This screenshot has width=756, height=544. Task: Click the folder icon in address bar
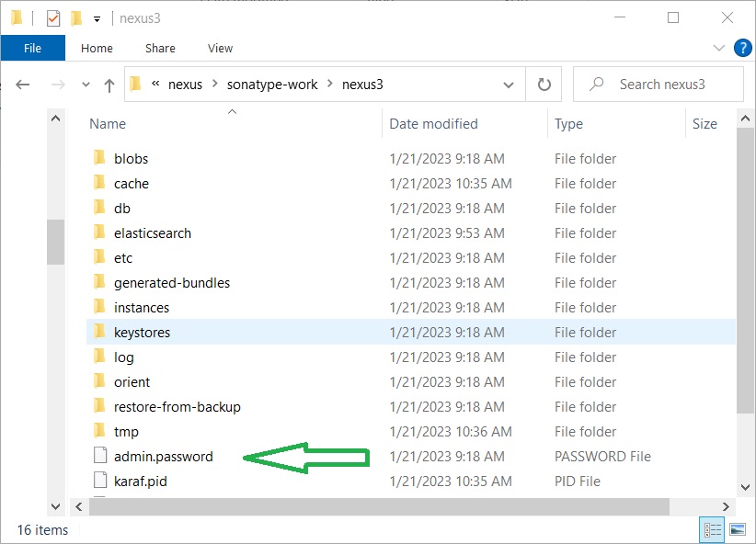[x=135, y=84]
